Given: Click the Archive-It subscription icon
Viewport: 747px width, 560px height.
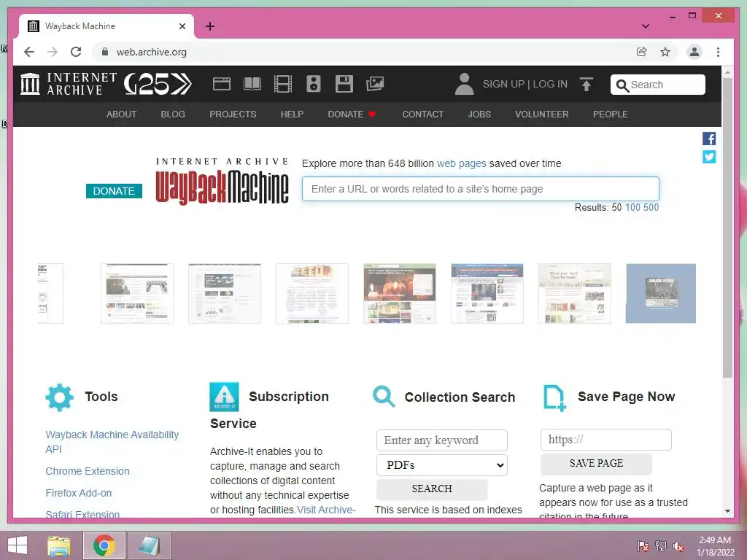Looking at the screenshot, I should click(x=224, y=397).
